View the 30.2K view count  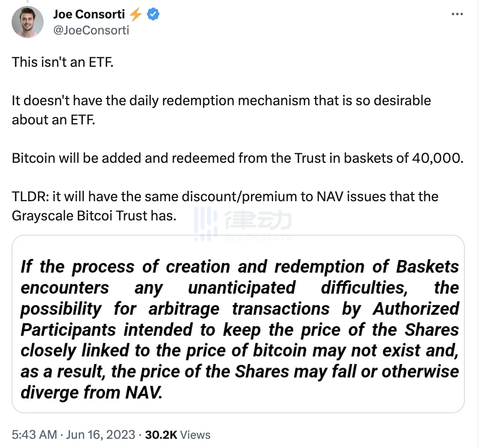click(161, 435)
